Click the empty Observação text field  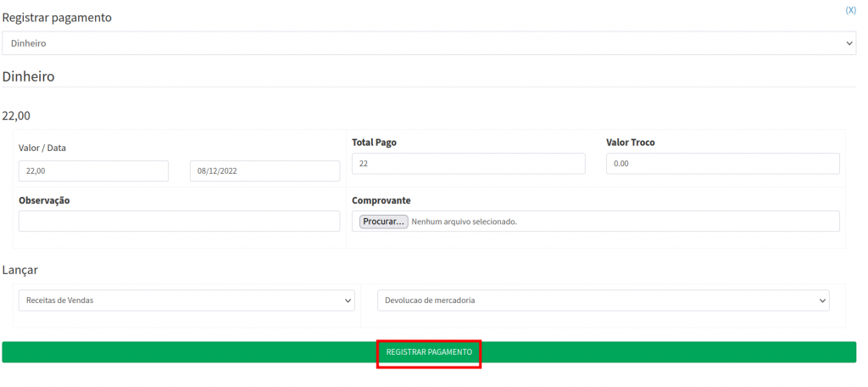click(179, 222)
